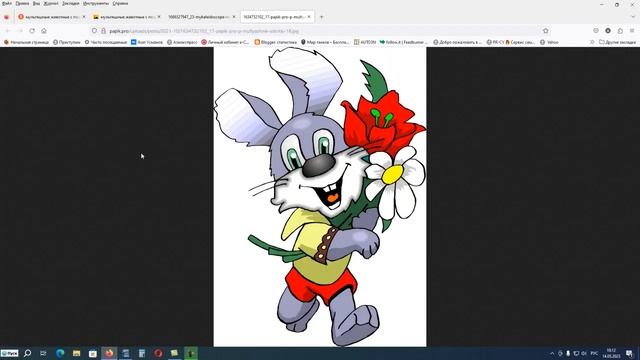This screenshot has height=360, width=640.
Task: Open the Firefox View pinned icon
Action: pyautogui.click(x=6, y=17)
